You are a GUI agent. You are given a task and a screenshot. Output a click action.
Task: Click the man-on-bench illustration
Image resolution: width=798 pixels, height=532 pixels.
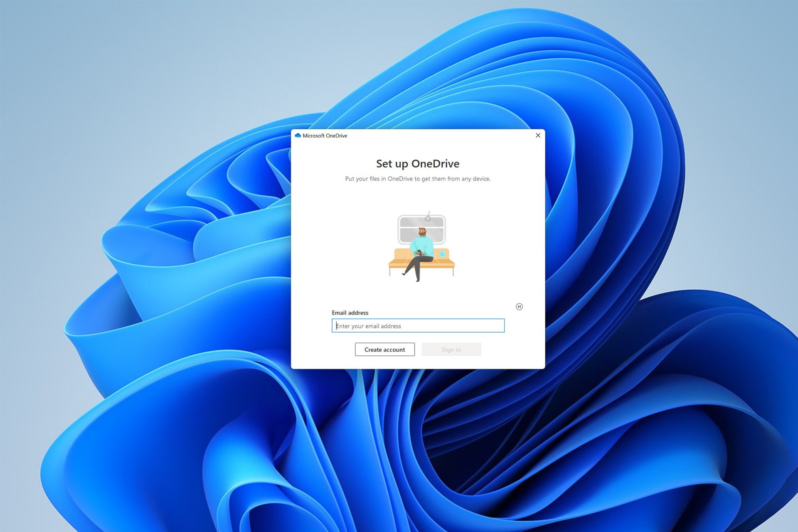click(421, 246)
